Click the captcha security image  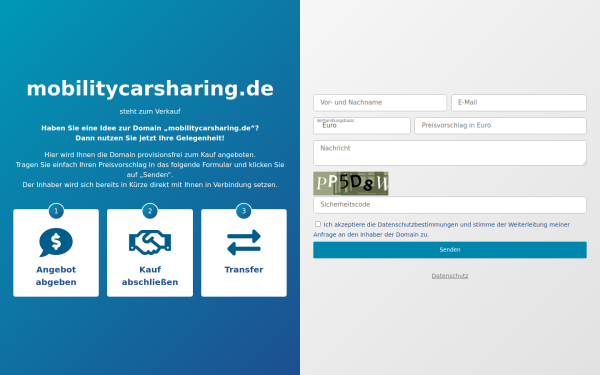tap(351, 183)
